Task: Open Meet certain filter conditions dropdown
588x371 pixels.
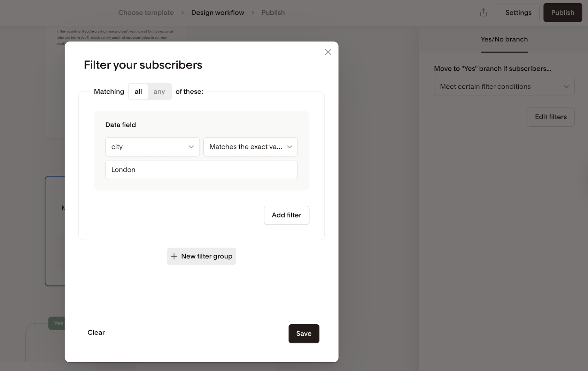Action: click(504, 87)
